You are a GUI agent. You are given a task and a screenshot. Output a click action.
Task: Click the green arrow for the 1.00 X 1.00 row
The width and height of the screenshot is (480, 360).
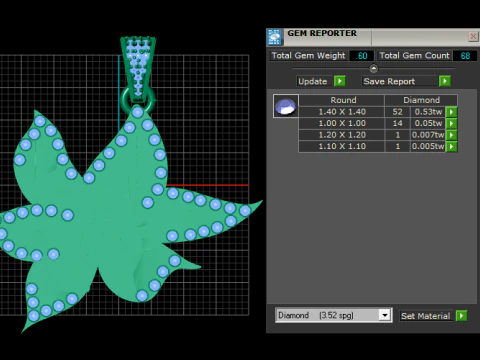[452, 123]
